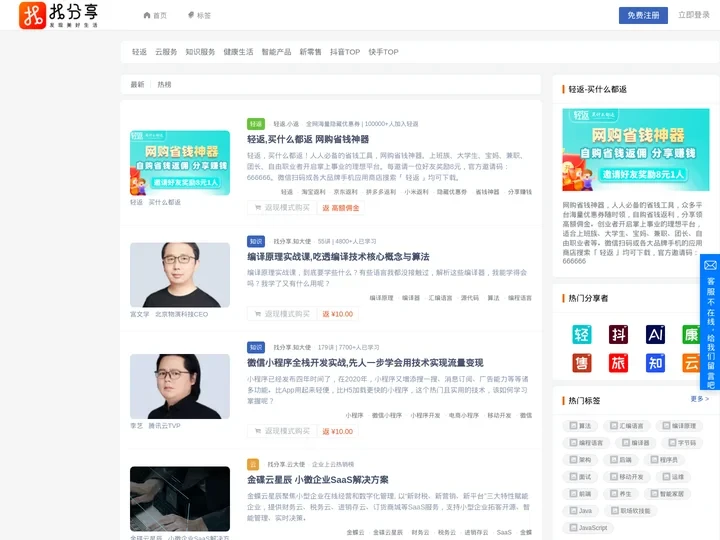Click the 找分享 logo
Image resolution: width=720 pixels, height=540 pixels.
(58, 15)
